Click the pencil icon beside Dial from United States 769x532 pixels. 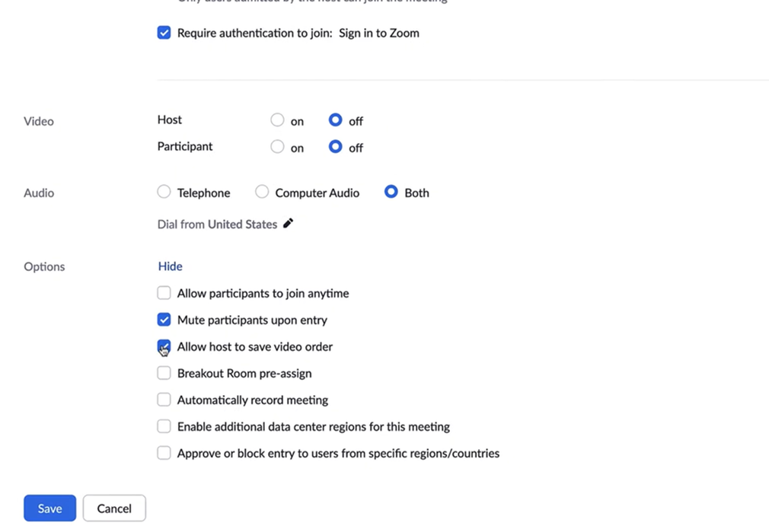[288, 224]
